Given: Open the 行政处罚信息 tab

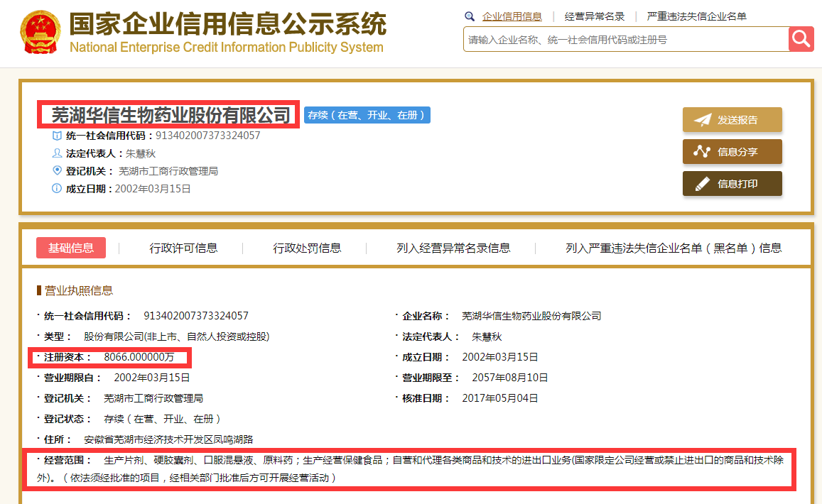Looking at the screenshot, I should click(x=307, y=248).
